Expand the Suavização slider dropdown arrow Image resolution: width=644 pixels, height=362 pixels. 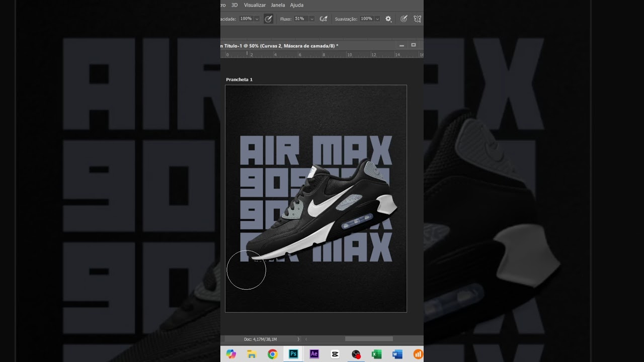pos(377,19)
